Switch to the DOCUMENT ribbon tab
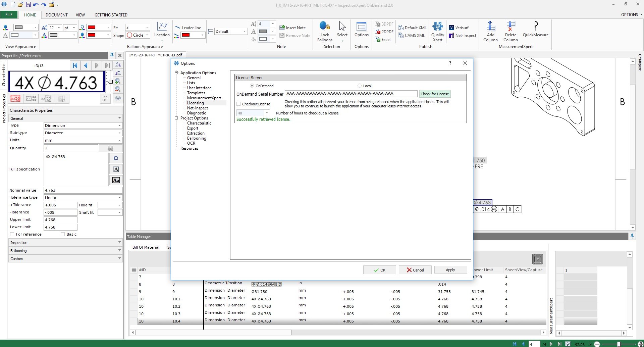 coord(56,15)
